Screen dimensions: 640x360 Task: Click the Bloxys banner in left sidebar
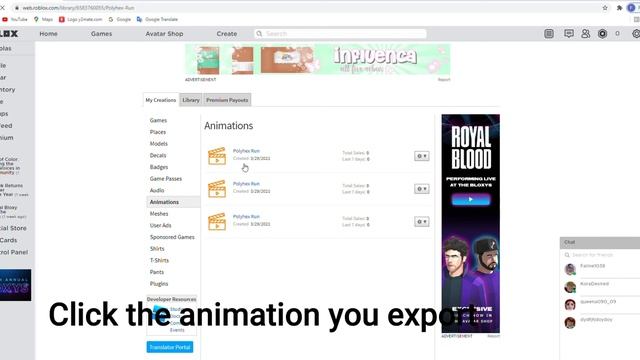16,285
